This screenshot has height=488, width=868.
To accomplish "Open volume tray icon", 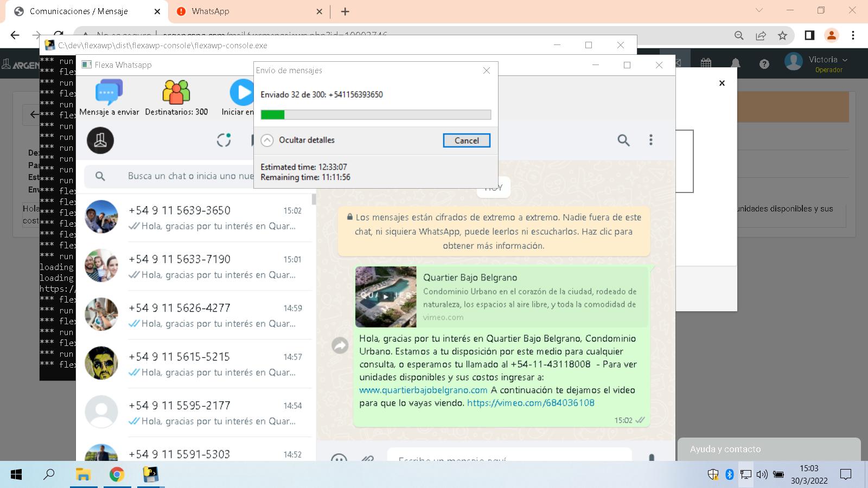I will point(762,474).
